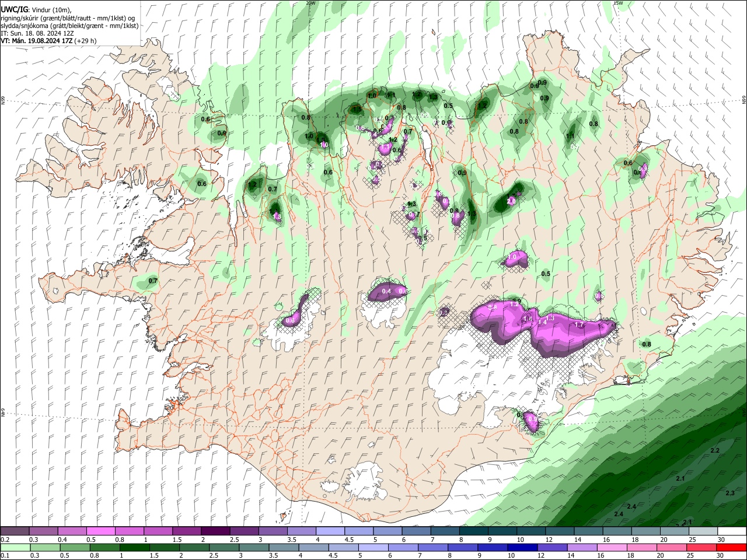Click the 'slydda/snjókoma' description line
Viewport: 747px width, 560px height.
pyautogui.click(x=69, y=26)
